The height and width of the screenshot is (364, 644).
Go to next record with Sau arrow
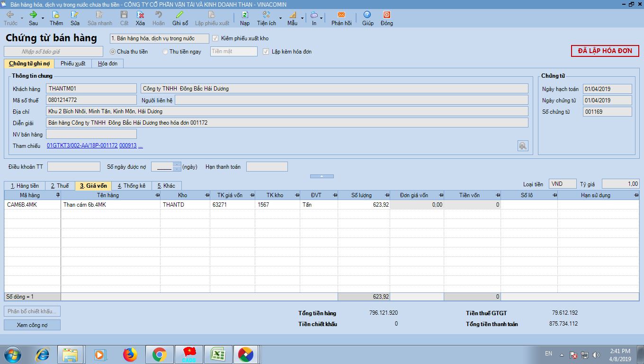pos(33,15)
